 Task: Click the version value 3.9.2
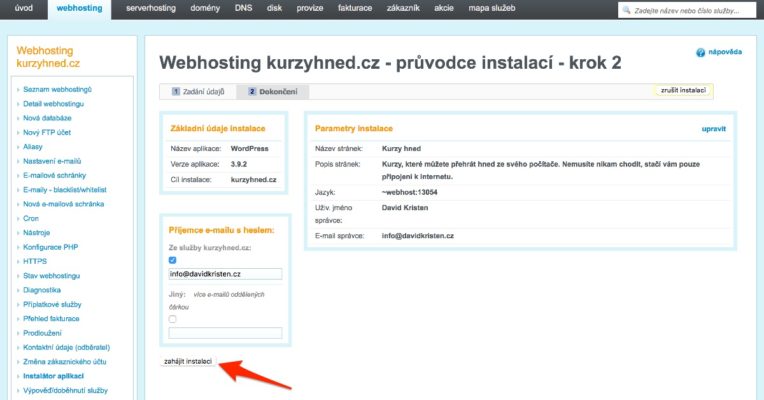tap(239, 164)
